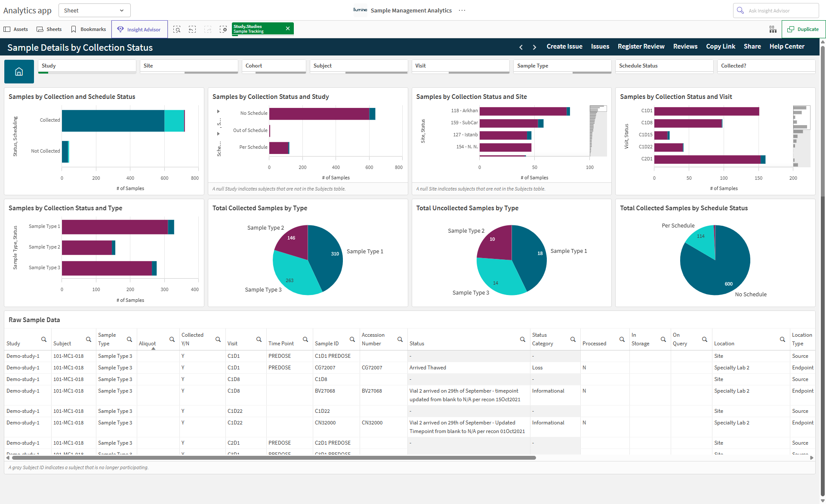Search the Status column
The height and width of the screenshot is (504, 826).
[x=523, y=339]
